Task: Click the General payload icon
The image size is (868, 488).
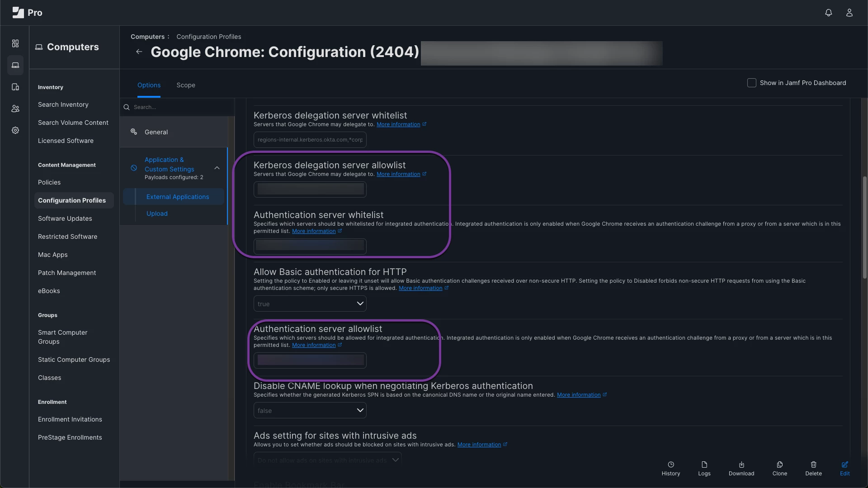Action: 134,132
